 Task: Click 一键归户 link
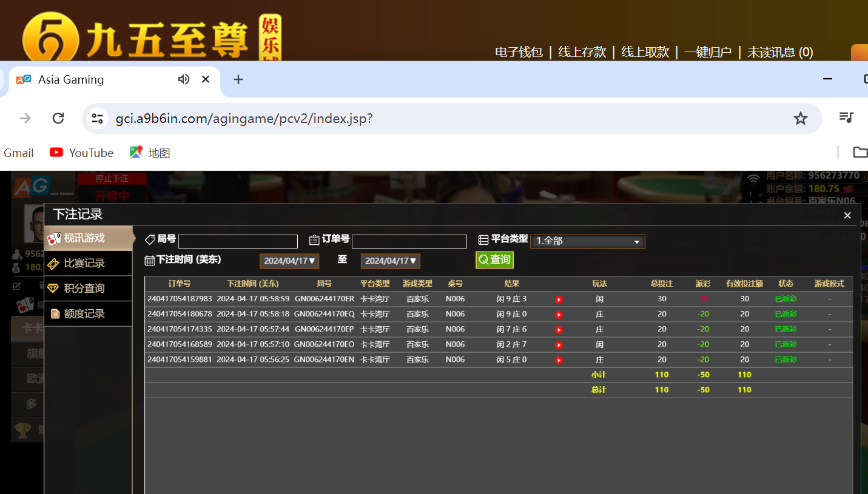point(708,52)
